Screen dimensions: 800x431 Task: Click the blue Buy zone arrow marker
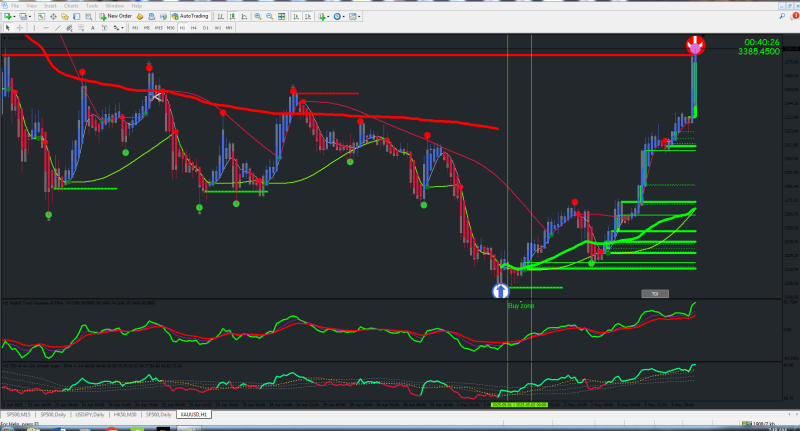501,291
